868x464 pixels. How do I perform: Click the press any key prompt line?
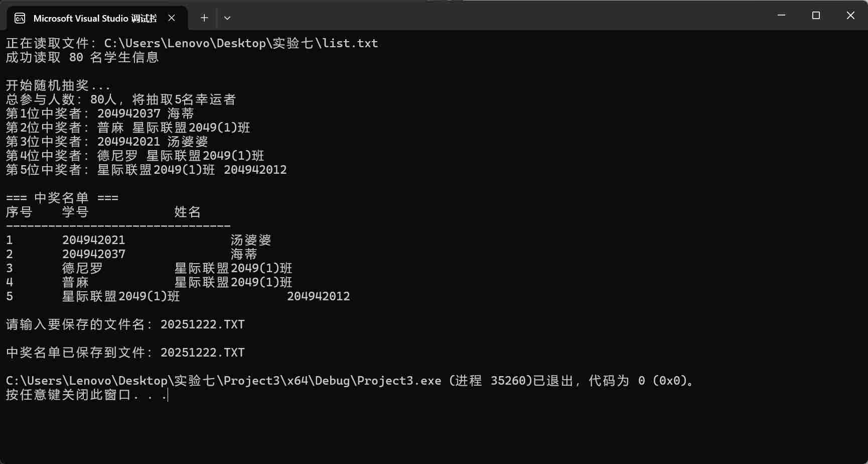[86, 395]
